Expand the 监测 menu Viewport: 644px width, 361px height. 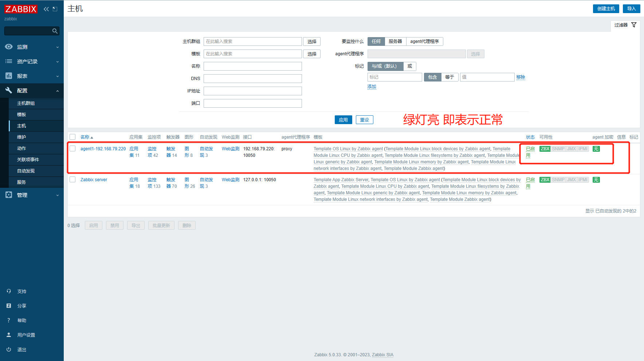coord(32,47)
